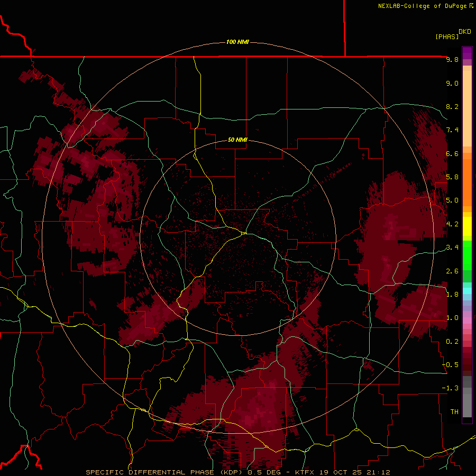Screen dimensions: 476x476
Task: Click the 4.2 scale value
Action: 452,224
